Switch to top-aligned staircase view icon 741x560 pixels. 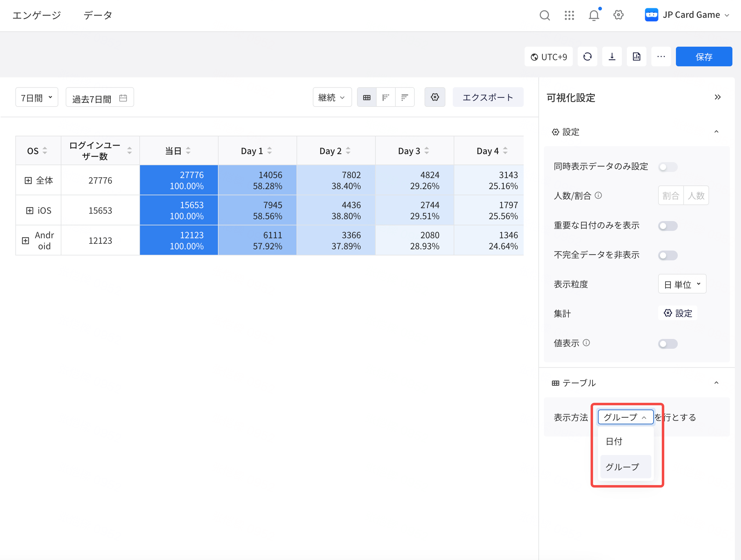pos(405,98)
